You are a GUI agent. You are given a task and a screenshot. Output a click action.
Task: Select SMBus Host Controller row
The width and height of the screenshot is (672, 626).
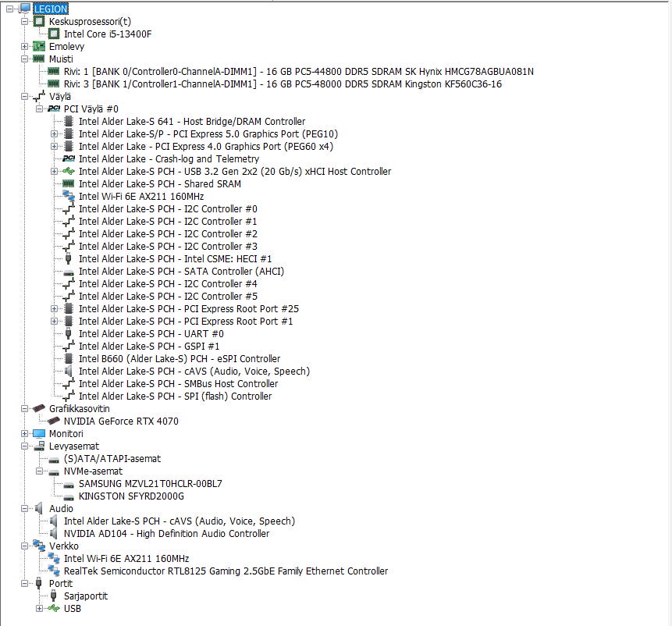pyautogui.click(x=178, y=383)
